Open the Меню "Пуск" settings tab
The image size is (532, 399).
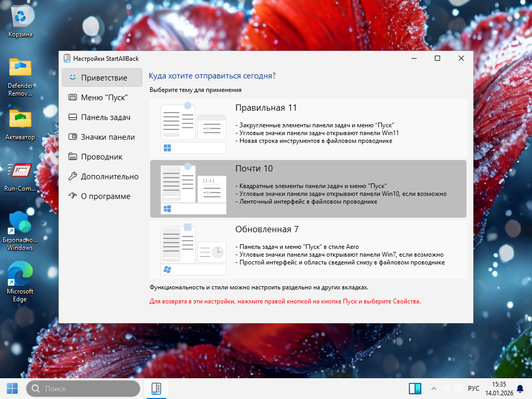102,97
